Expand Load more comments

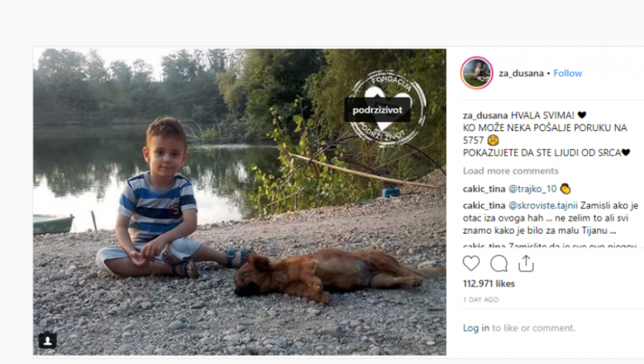tap(510, 171)
